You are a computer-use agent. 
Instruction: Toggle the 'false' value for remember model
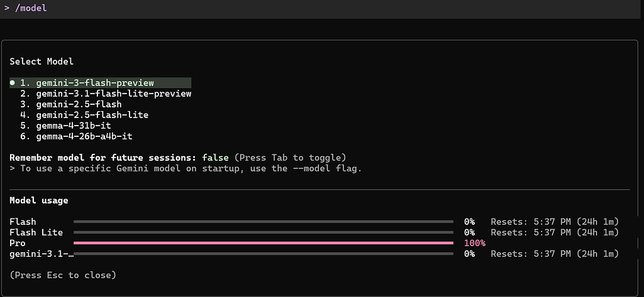[x=215, y=158]
